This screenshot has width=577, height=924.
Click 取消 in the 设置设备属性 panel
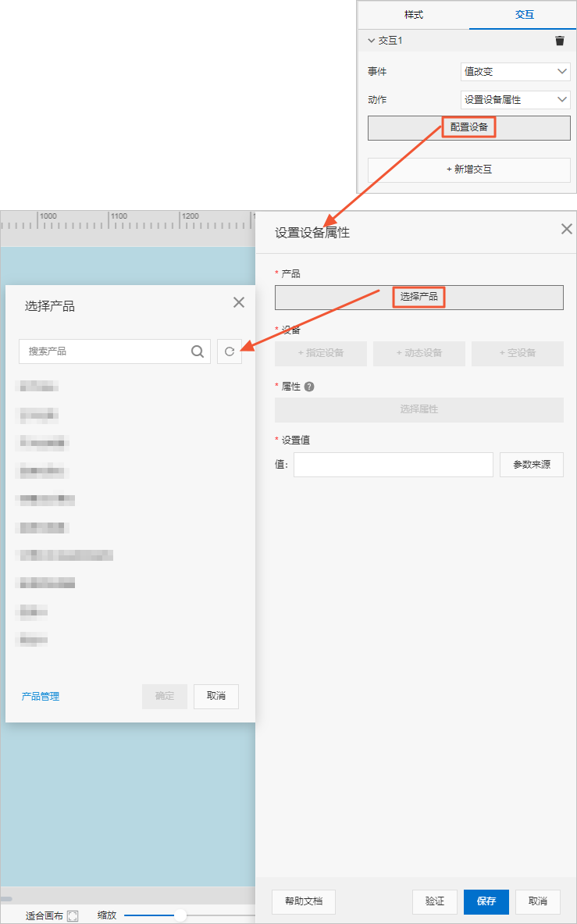coord(538,901)
